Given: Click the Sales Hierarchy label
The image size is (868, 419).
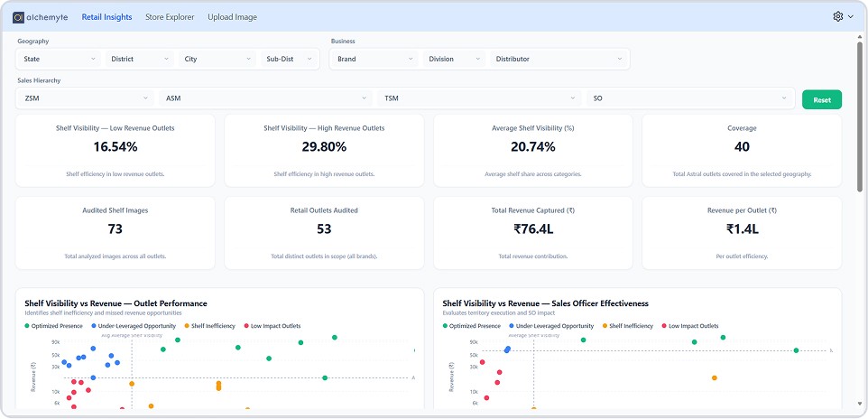Looking at the screenshot, I should (x=40, y=80).
